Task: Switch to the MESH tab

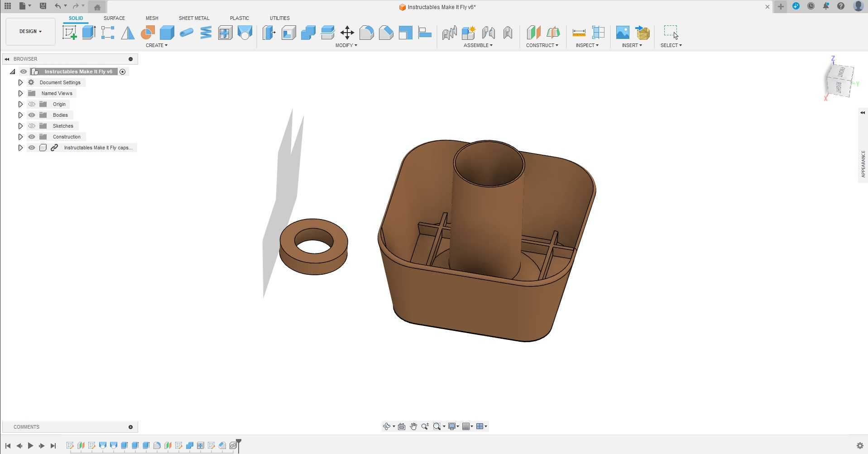Action: tap(152, 18)
